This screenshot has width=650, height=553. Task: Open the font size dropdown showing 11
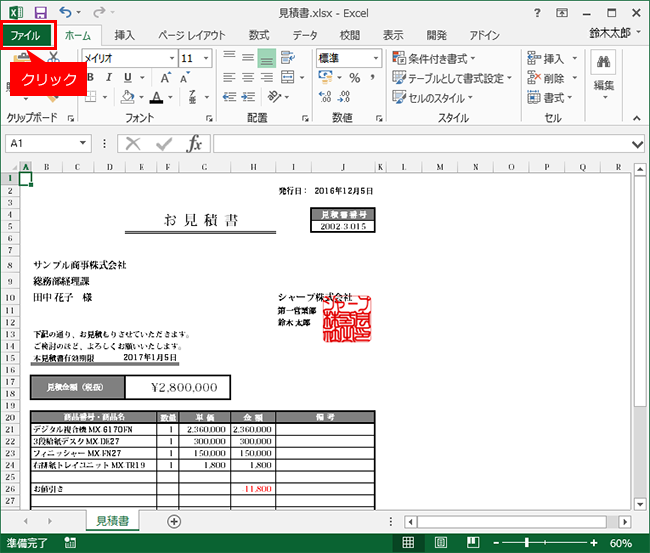(x=206, y=58)
